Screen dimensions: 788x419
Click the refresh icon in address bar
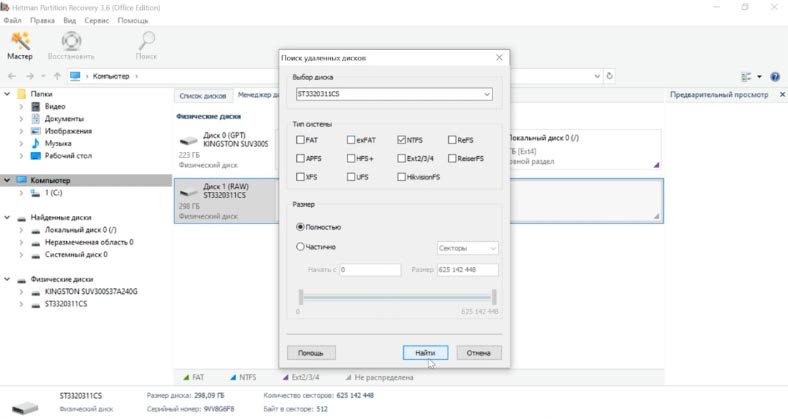tap(610, 76)
